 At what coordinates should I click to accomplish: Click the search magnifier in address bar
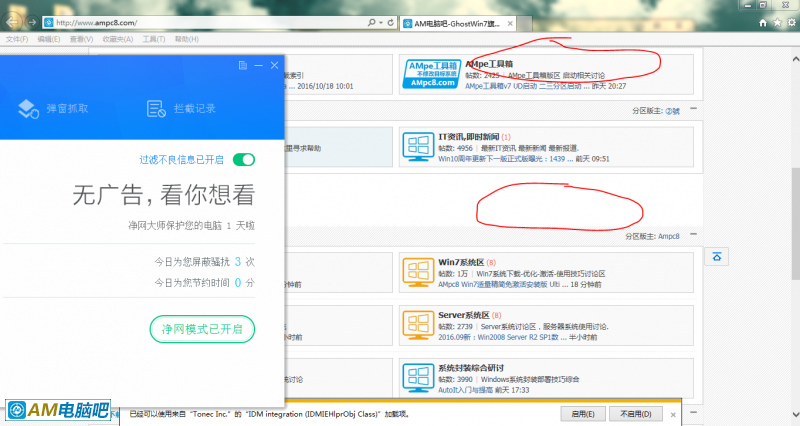click(371, 22)
